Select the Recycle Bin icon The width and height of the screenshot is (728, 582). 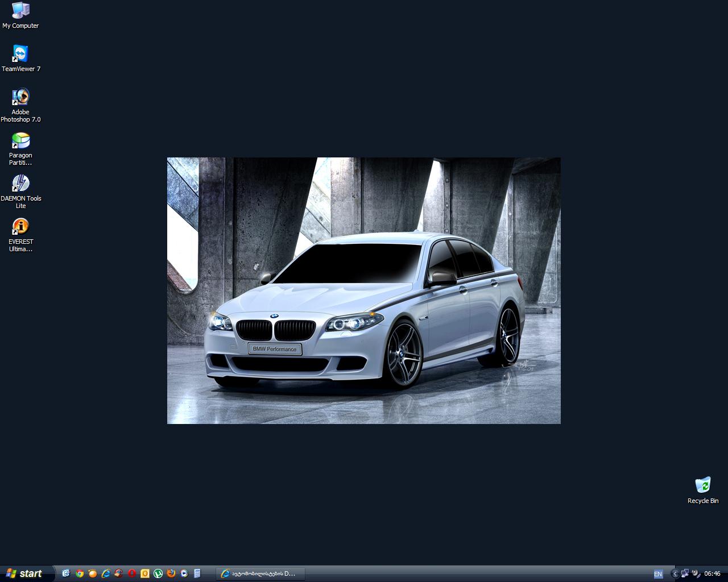click(703, 490)
